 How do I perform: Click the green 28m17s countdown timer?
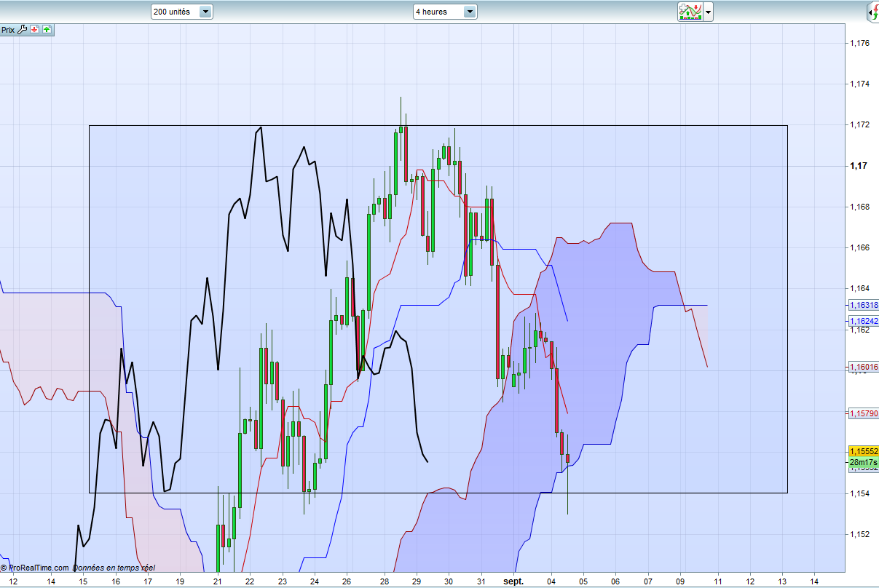pyautogui.click(x=863, y=462)
